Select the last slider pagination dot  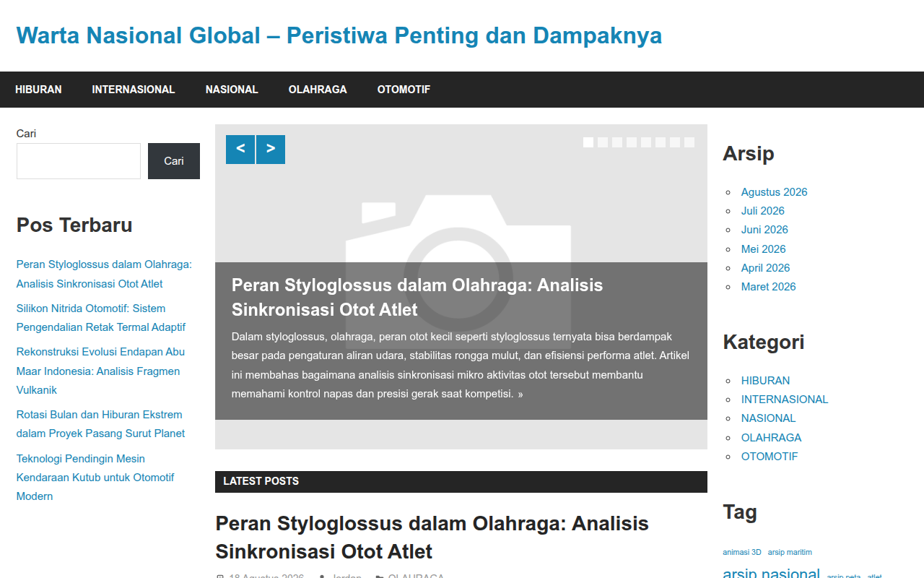click(689, 142)
